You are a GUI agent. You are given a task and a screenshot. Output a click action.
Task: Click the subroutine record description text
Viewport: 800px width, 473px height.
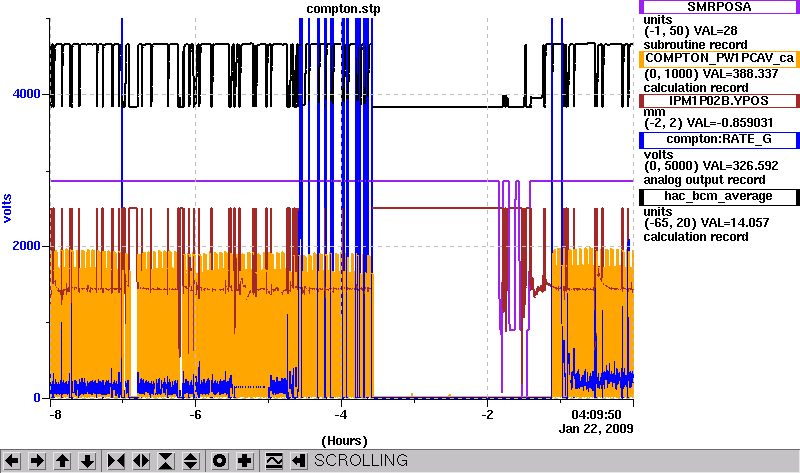[x=695, y=45]
